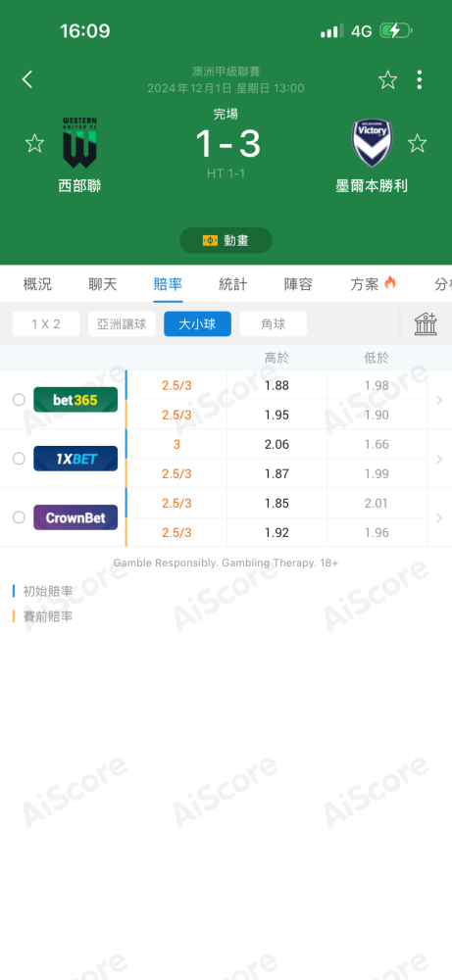Select the bet365 radio button
This screenshot has height=980, width=452.
19,400
